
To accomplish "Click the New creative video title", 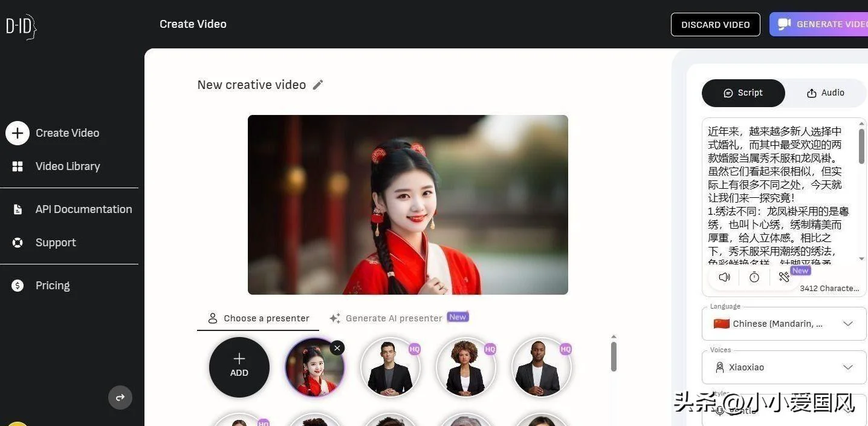I will click(251, 85).
